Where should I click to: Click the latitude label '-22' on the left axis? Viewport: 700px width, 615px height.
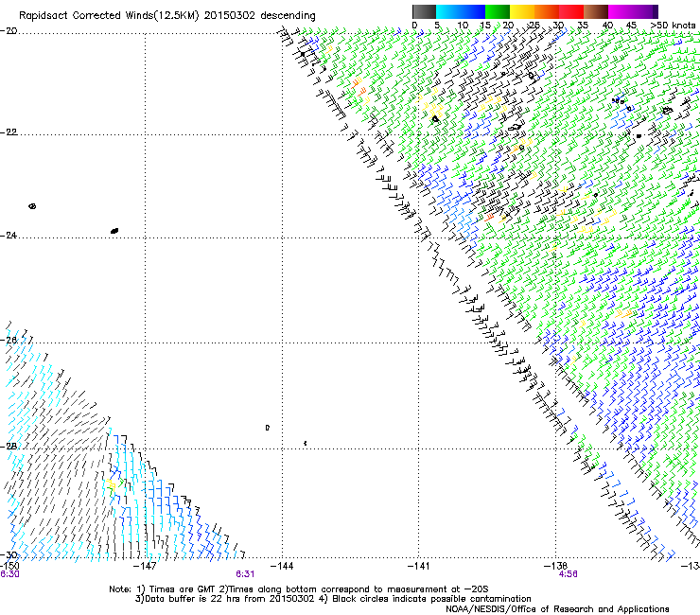[x=9, y=132]
